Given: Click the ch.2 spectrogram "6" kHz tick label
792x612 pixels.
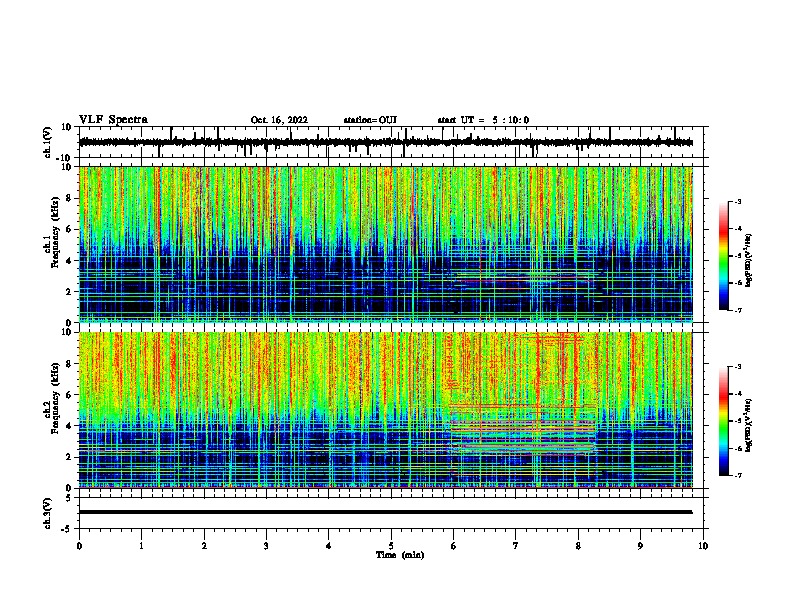Looking at the screenshot, I should [x=69, y=395].
